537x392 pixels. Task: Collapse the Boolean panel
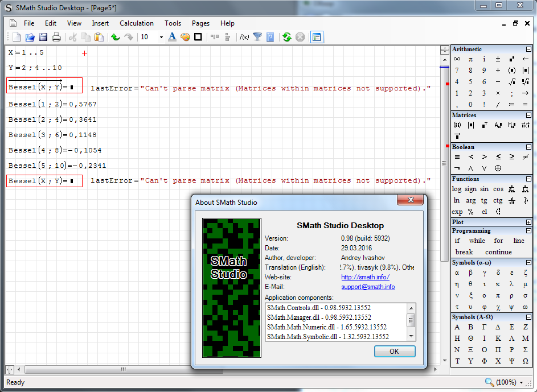528,147
